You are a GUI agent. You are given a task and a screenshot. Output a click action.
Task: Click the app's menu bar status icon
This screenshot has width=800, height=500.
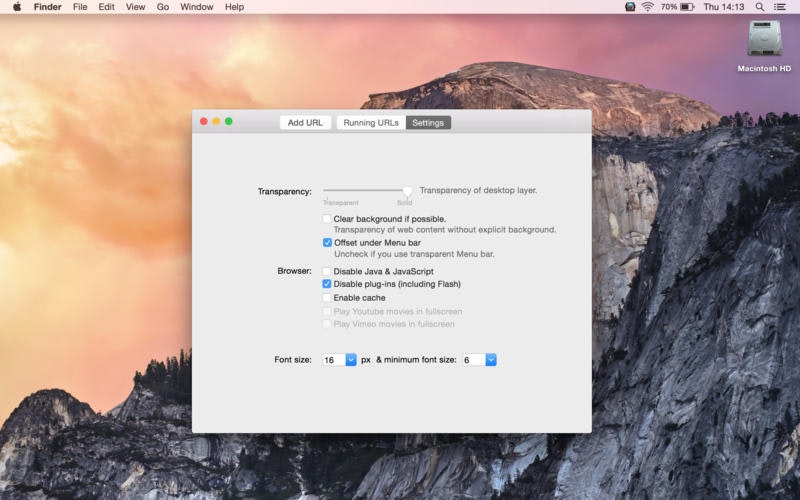tap(630, 7)
